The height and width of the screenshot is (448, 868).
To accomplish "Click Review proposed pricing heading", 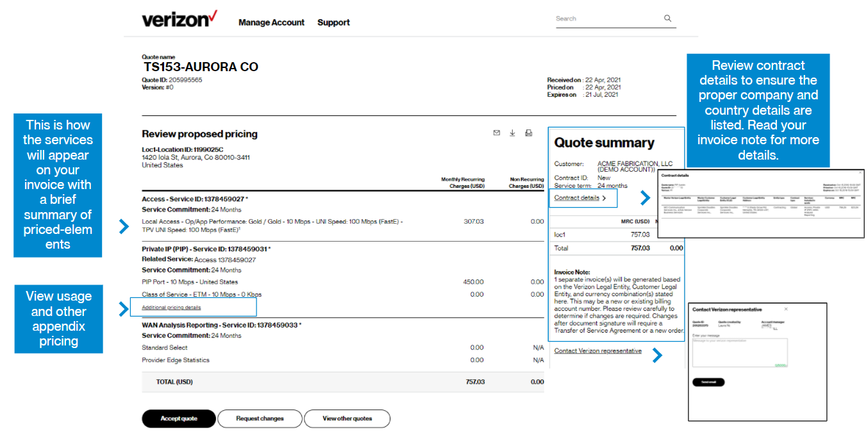I will coord(199,134).
